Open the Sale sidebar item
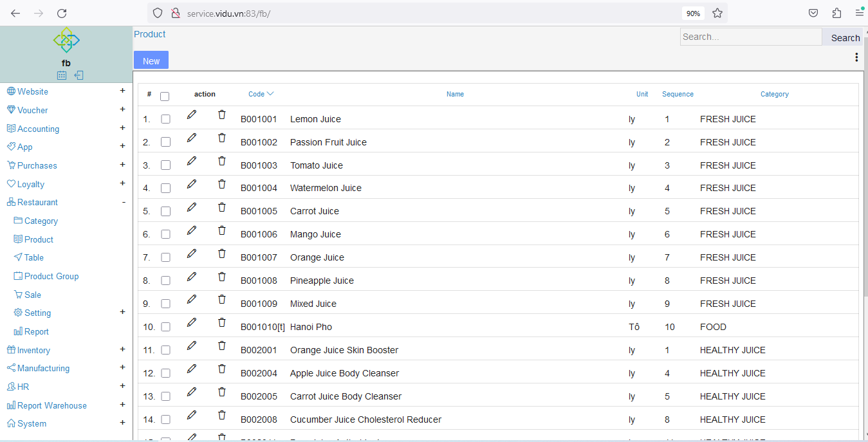This screenshot has height=442, width=868. pyautogui.click(x=32, y=295)
